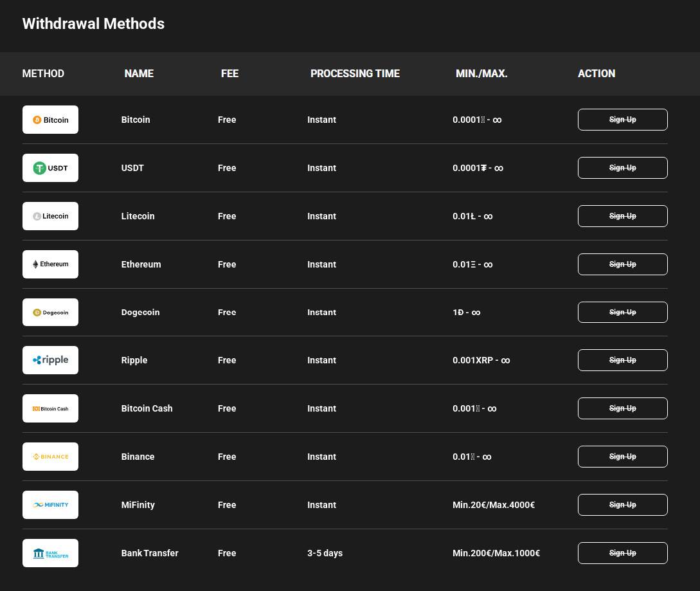Click the METHOD column header
The height and width of the screenshot is (591, 700).
point(43,74)
